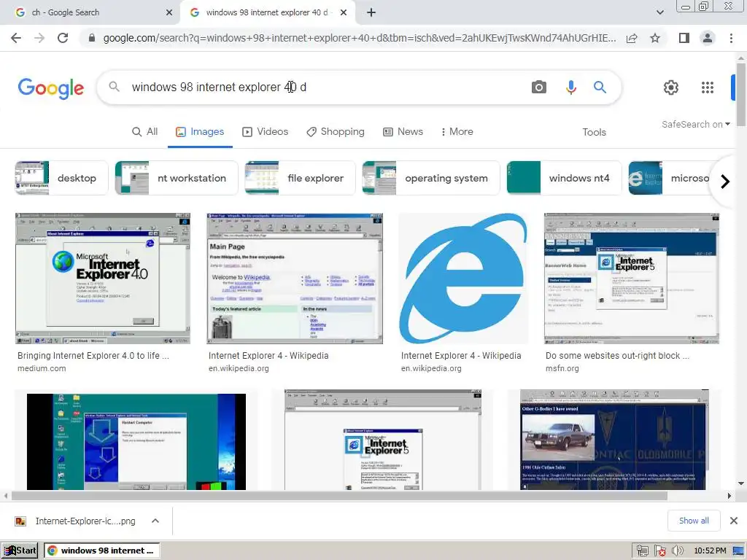The height and width of the screenshot is (560, 747).
Task: Close the windows 98 internet explorer tab
Action: pyautogui.click(x=344, y=12)
